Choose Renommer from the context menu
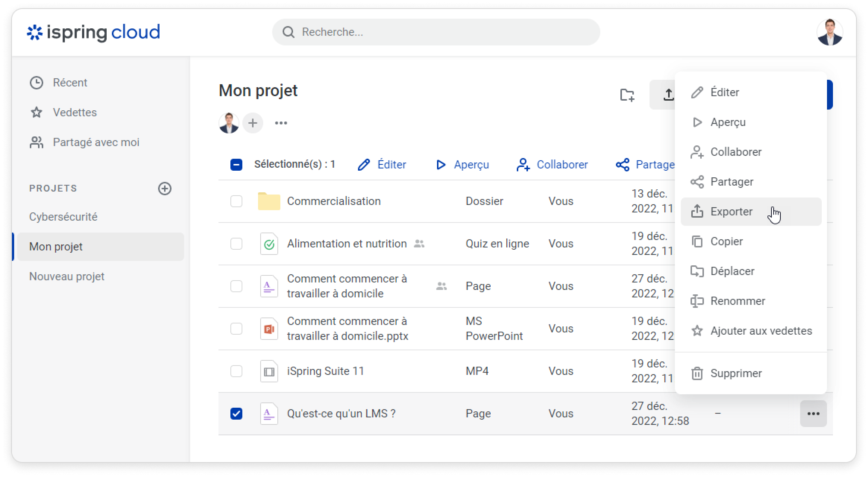This screenshot has height=477, width=868. [x=737, y=301]
